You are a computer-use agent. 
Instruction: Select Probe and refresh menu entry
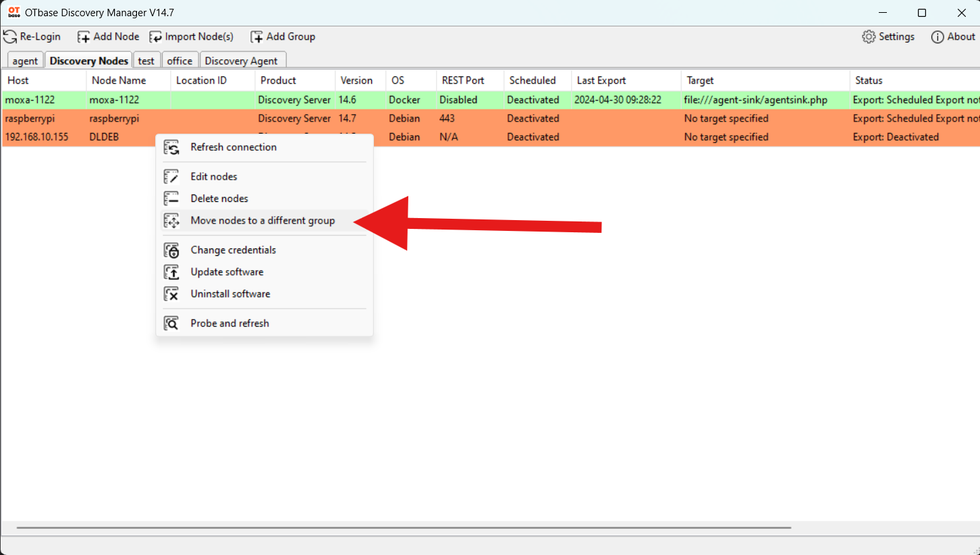coord(265,323)
